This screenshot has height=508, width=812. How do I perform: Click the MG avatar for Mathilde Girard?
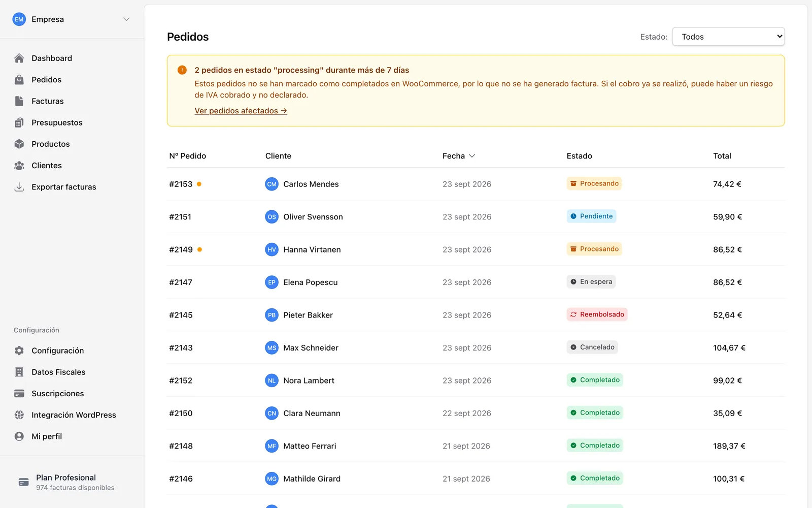coord(272,479)
